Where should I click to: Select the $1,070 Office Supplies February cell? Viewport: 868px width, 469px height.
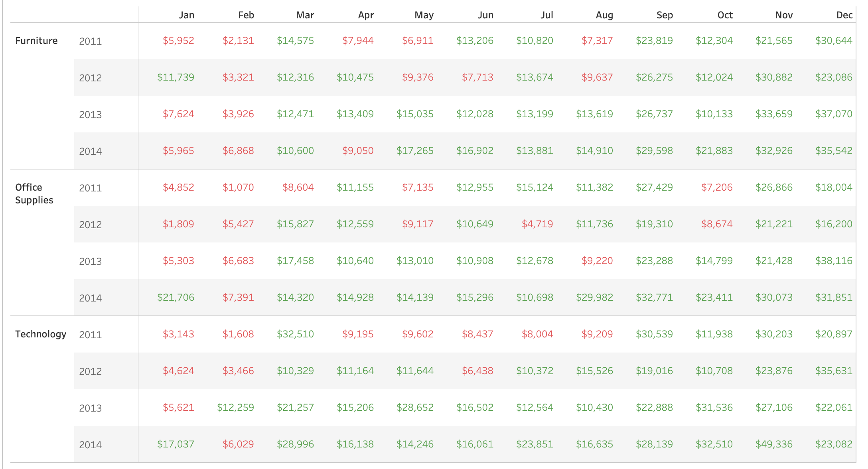(238, 187)
